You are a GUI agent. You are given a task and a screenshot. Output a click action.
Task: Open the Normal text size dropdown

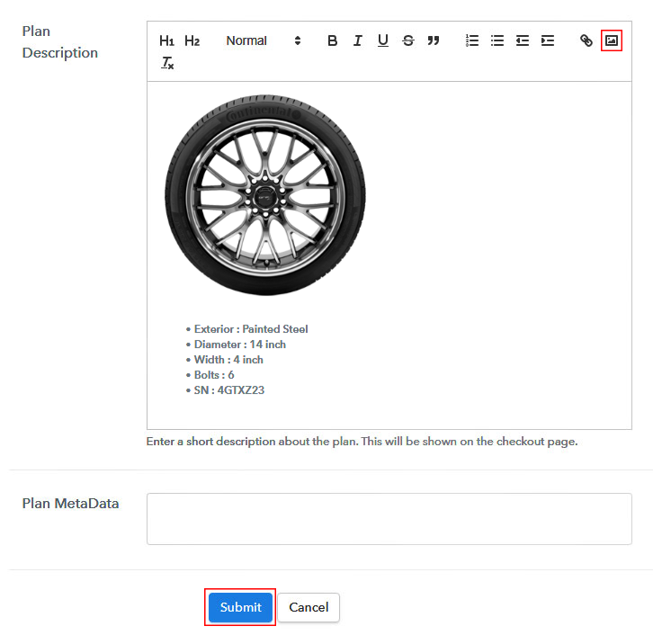pyautogui.click(x=264, y=40)
